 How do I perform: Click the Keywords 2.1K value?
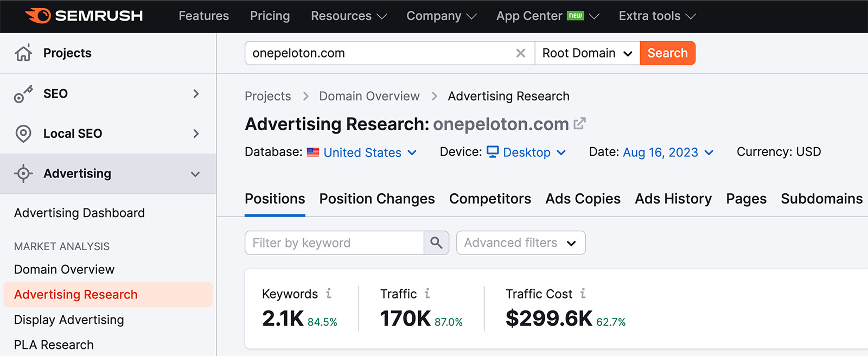(x=283, y=319)
